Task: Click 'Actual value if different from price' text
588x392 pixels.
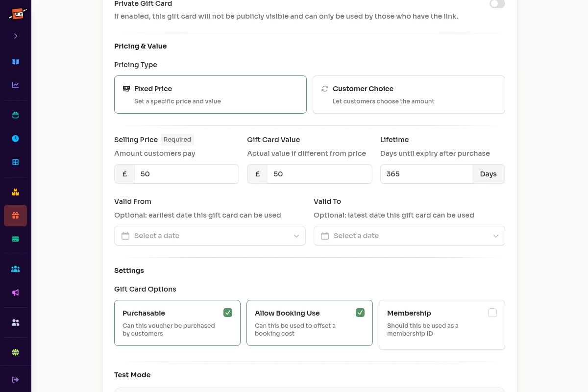Action: tap(307, 153)
